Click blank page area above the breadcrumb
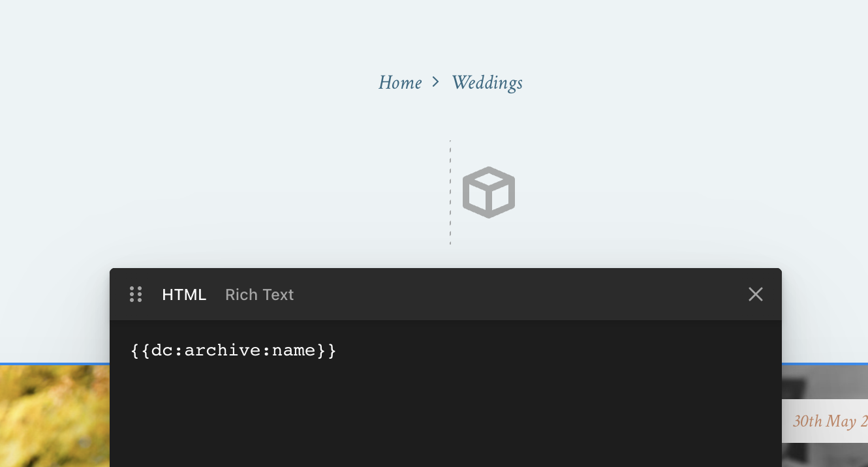The height and width of the screenshot is (467, 868). coord(434,33)
